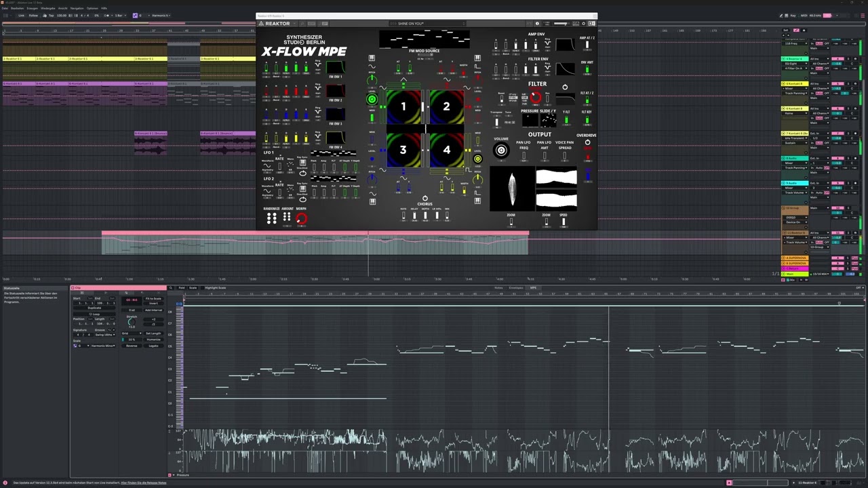The image size is (868, 488).
Task: Toggle the purple scale mode icon in top bar
Action: 135,16
